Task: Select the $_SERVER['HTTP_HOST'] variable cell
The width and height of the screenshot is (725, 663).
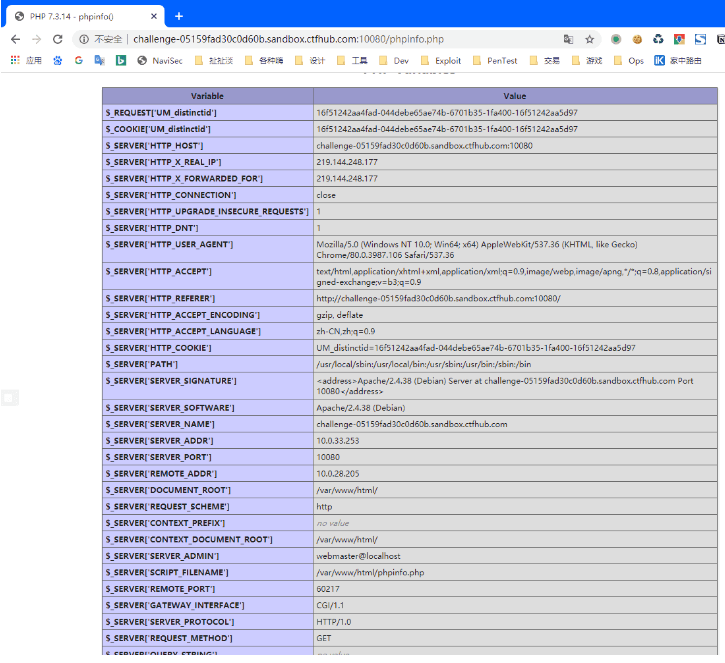Action: click(208, 146)
